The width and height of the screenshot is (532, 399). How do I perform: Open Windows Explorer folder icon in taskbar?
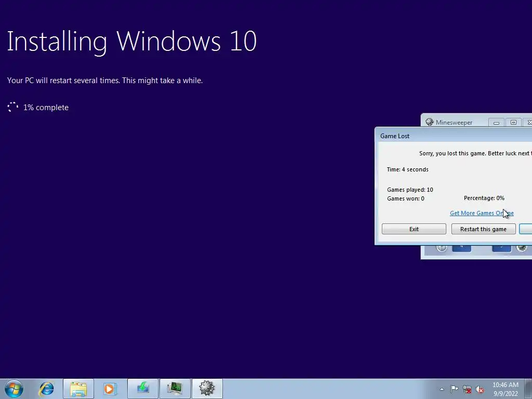[x=78, y=389]
